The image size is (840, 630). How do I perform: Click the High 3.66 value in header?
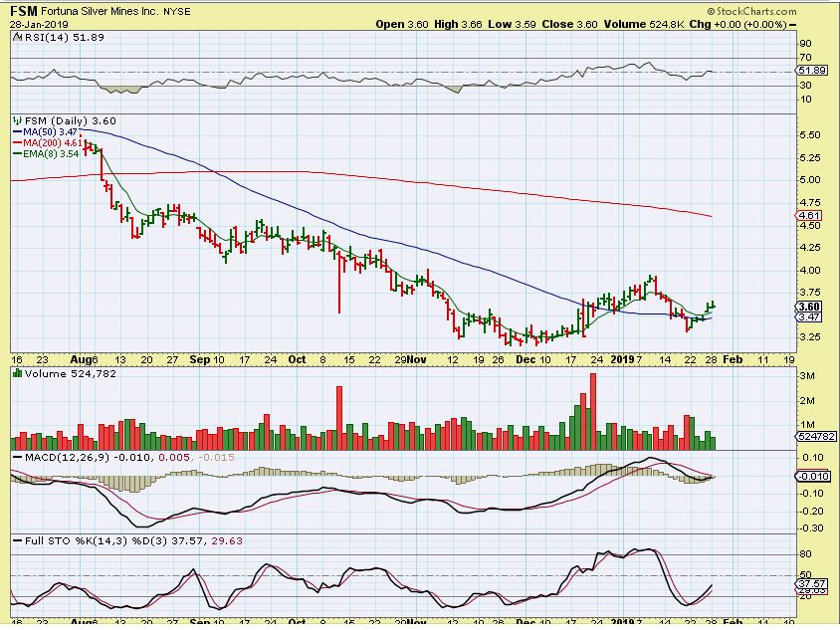(x=458, y=24)
